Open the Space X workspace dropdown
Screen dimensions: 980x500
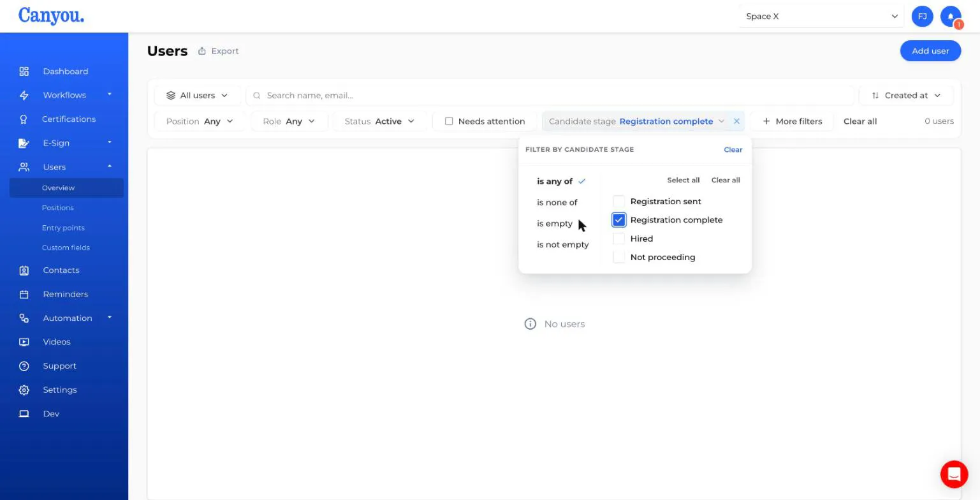822,17
